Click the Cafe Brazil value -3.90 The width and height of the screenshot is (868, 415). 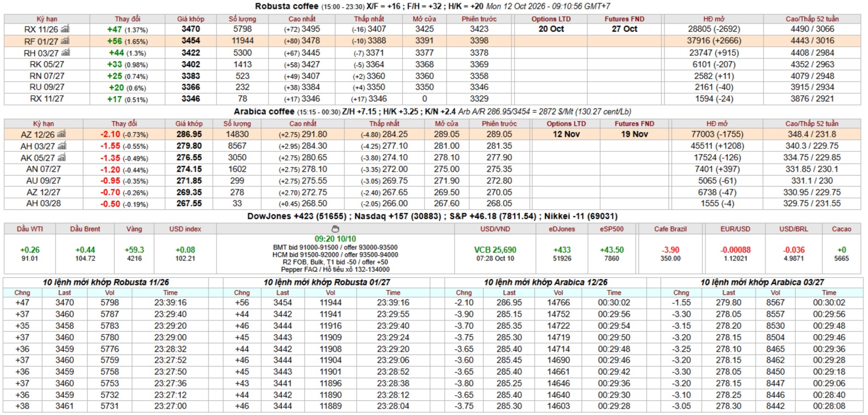(670, 250)
